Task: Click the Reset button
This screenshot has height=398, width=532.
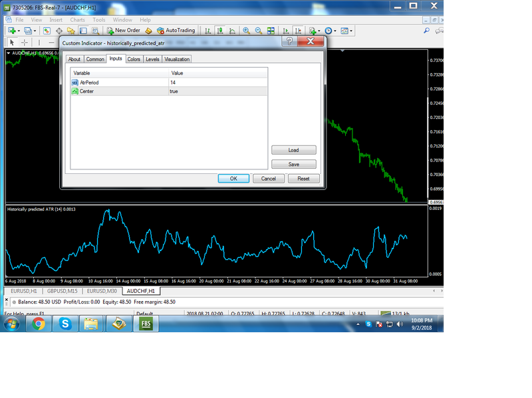Action: (x=303, y=178)
